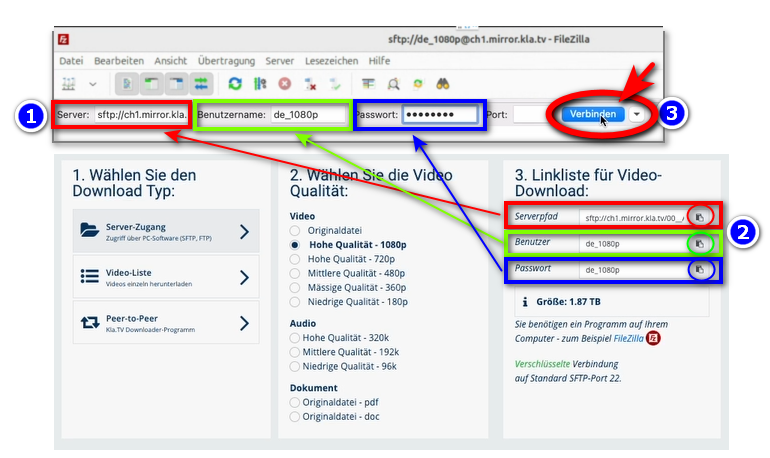Select Niedrige Qualität - 180p radio button
The width and height of the screenshot is (770, 458).
tap(295, 301)
